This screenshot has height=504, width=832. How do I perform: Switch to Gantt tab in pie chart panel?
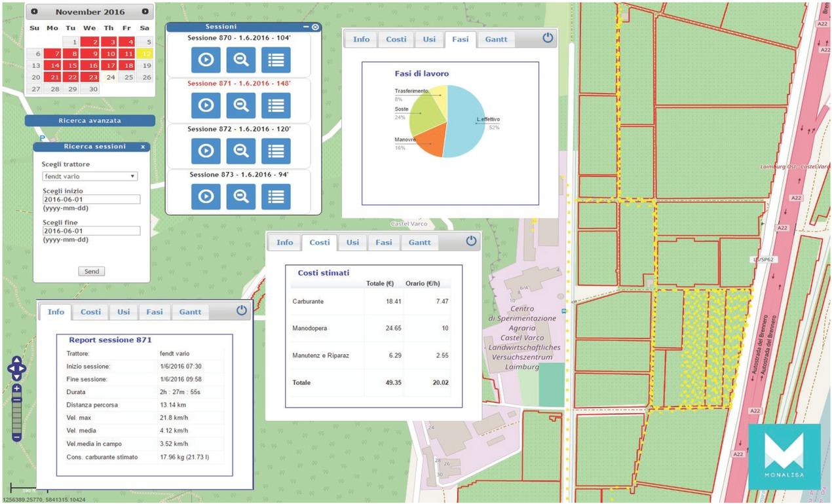tap(496, 39)
